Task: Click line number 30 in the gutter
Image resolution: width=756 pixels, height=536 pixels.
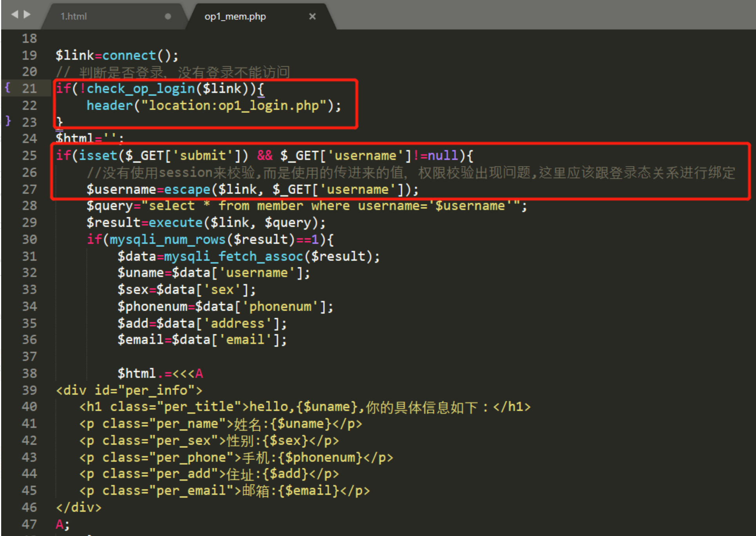Action: click(29, 239)
